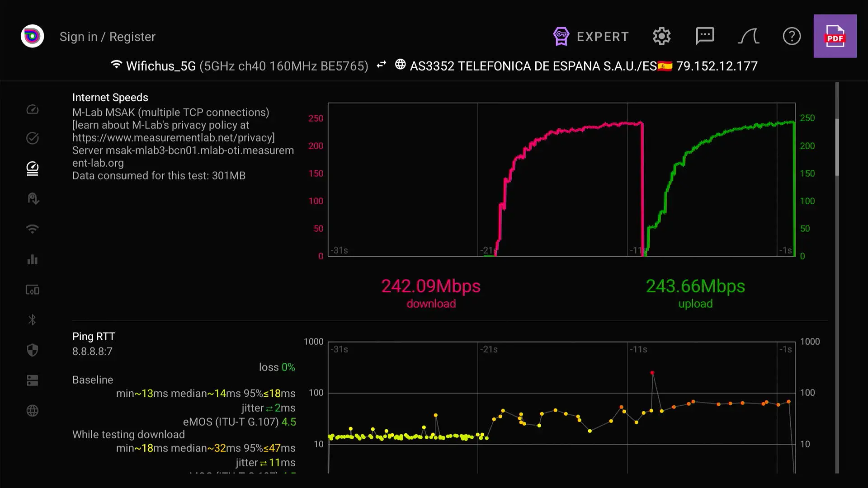The image size is (868, 488).
Task: Open the bar chart sidebar icon
Action: click(33, 259)
